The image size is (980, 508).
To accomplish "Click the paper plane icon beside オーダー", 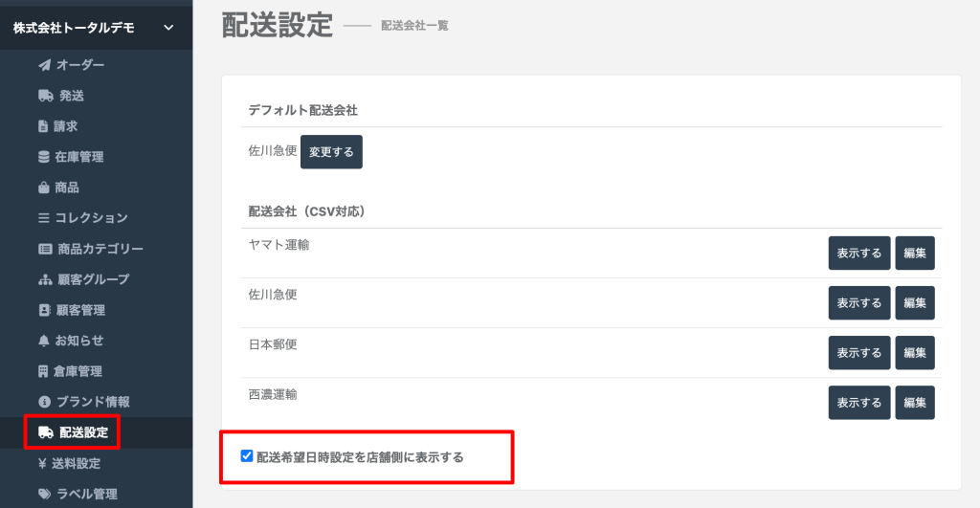I will point(44,65).
